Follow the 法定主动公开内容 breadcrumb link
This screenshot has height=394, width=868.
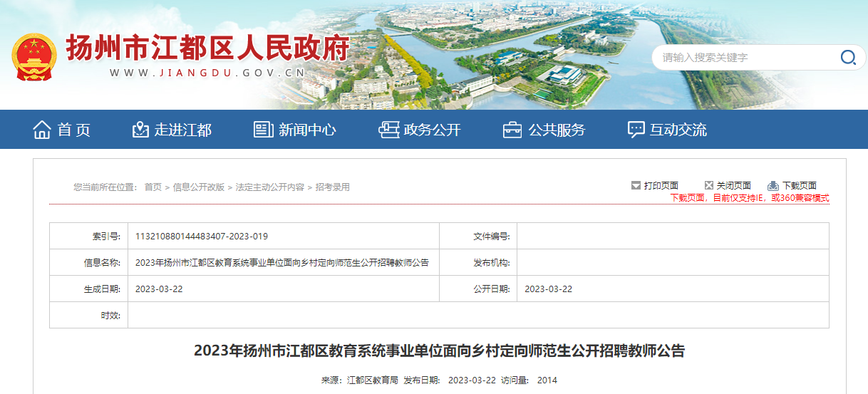[269, 187]
